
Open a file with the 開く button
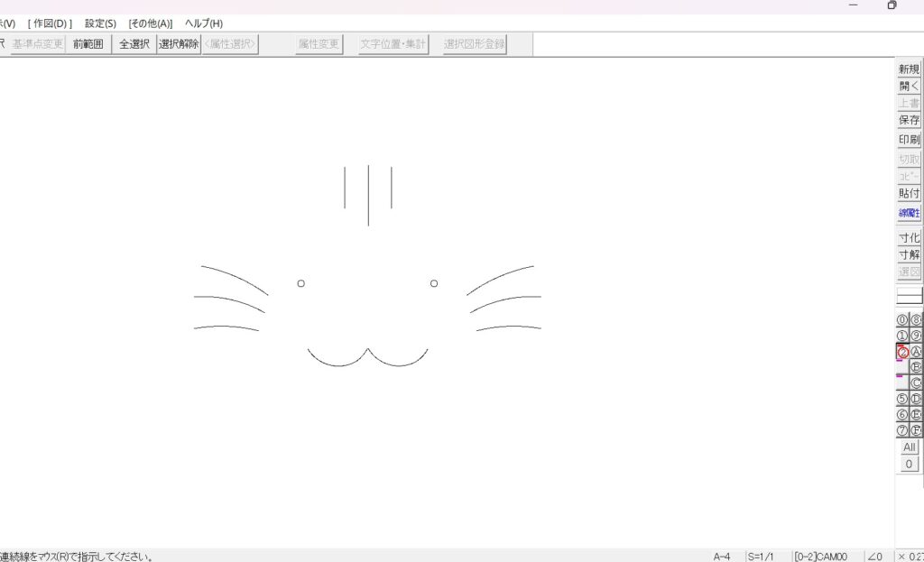[909, 87]
